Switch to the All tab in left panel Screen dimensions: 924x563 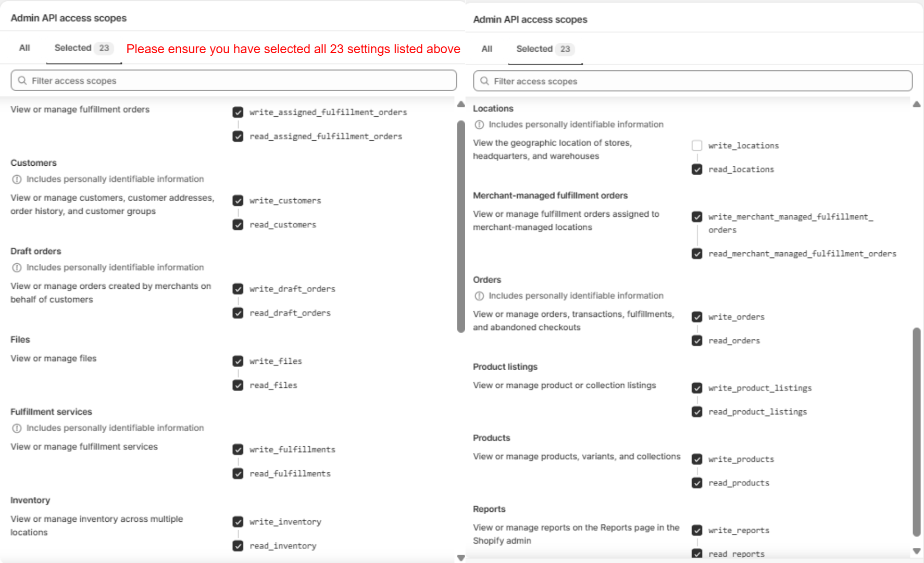coord(24,48)
